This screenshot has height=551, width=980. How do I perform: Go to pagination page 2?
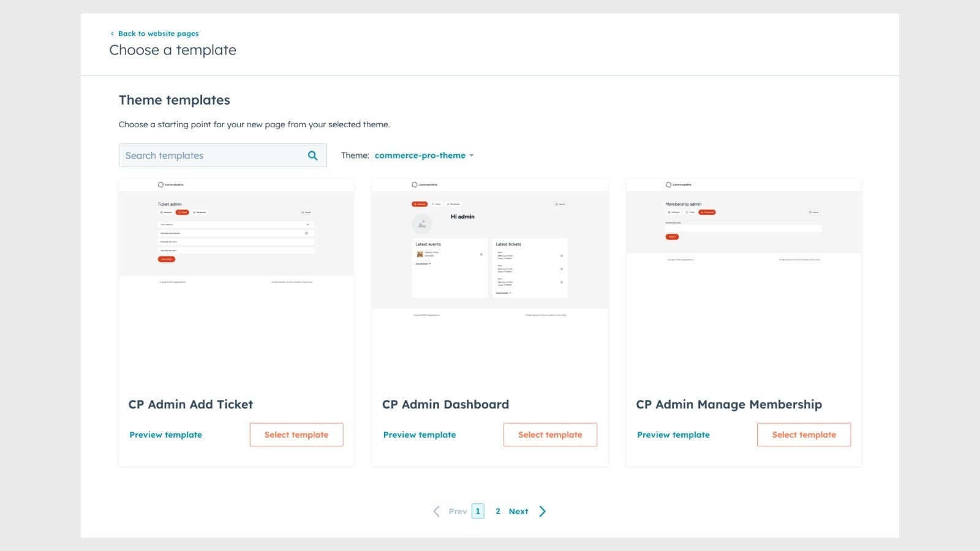tap(498, 511)
